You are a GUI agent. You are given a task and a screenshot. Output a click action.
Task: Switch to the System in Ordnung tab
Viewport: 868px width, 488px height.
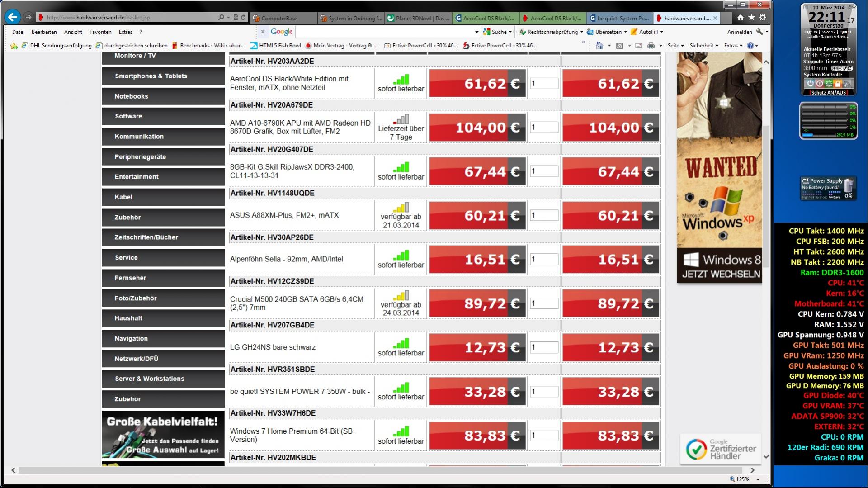tap(350, 18)
